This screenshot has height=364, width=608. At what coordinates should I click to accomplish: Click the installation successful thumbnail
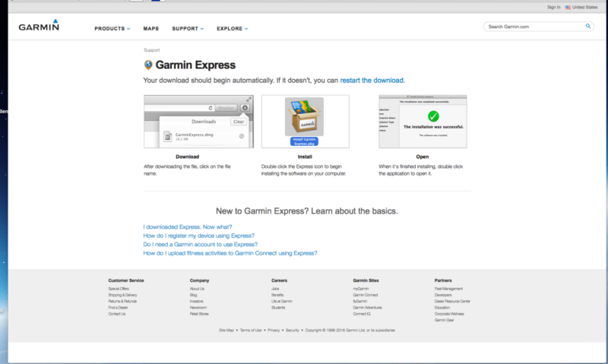pos(423,122)
